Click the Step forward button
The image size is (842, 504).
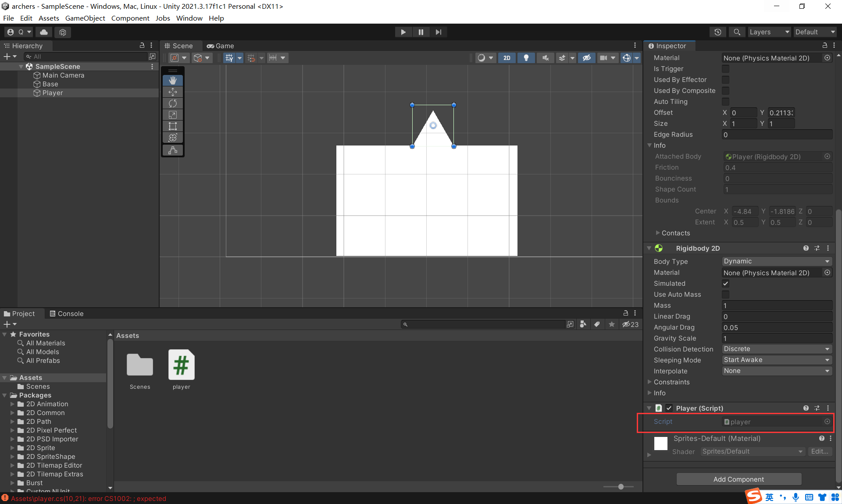[438, 32]
